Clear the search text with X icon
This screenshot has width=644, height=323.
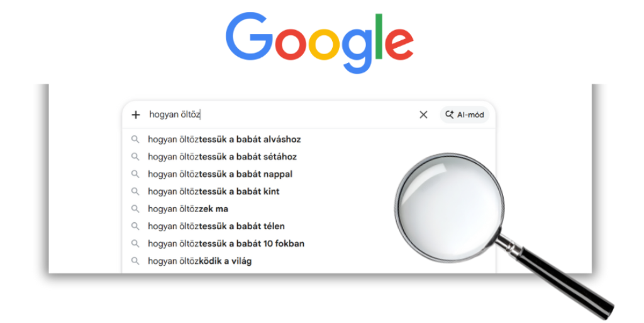(423, 115)
